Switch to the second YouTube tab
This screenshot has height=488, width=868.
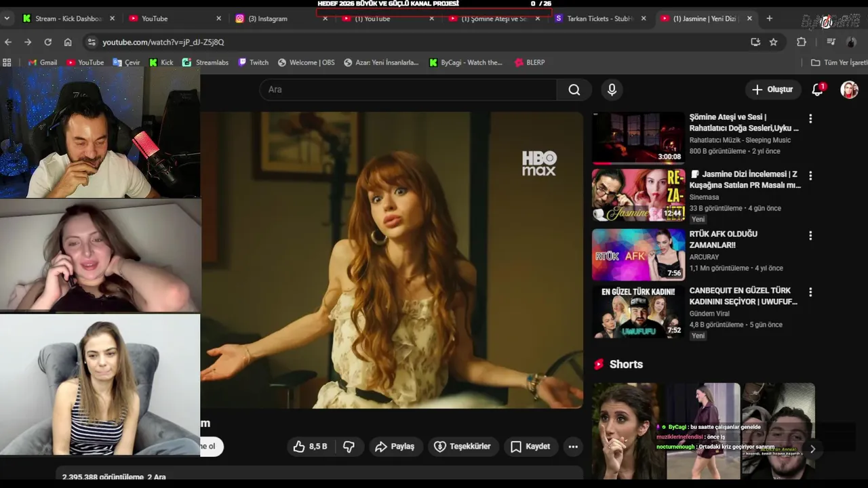(x=387, y=18)
